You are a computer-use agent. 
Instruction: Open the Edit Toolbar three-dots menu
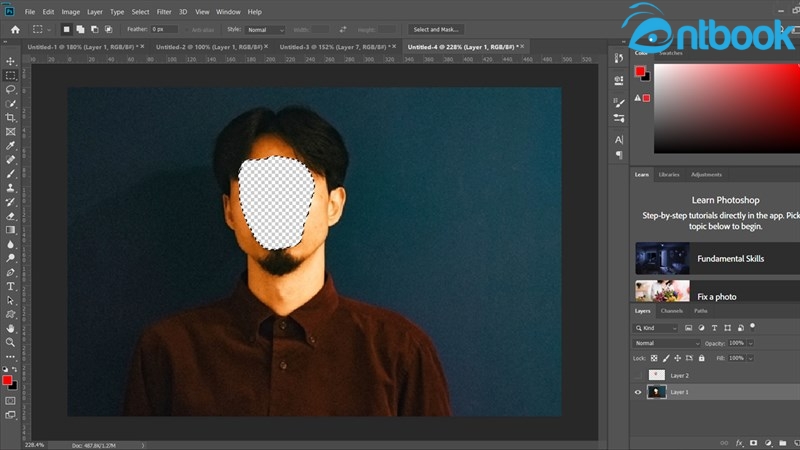click(10, 357)
